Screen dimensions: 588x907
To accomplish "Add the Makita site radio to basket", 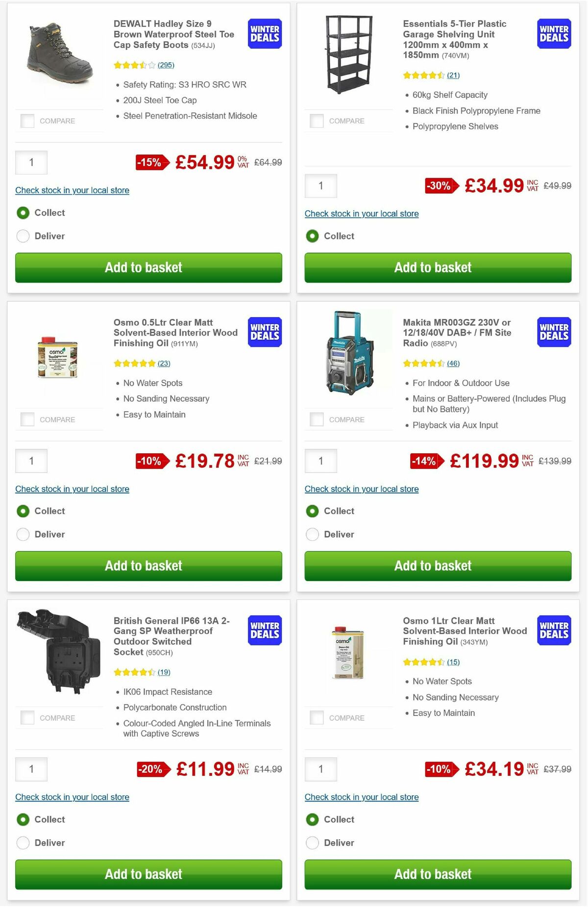I will tap(438, 566).
